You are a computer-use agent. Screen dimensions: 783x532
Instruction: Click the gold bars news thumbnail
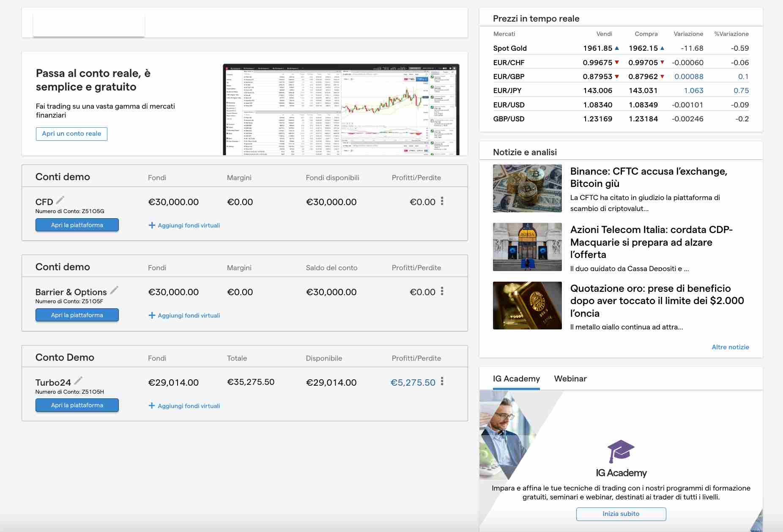[527, 306]
